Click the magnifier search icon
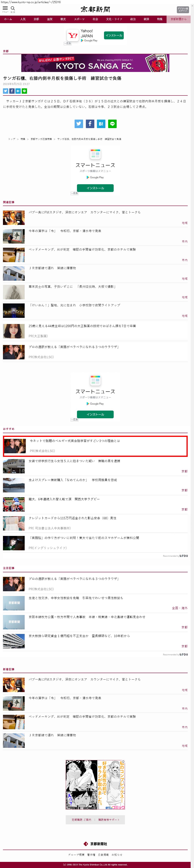 click(x=13, y=9)
